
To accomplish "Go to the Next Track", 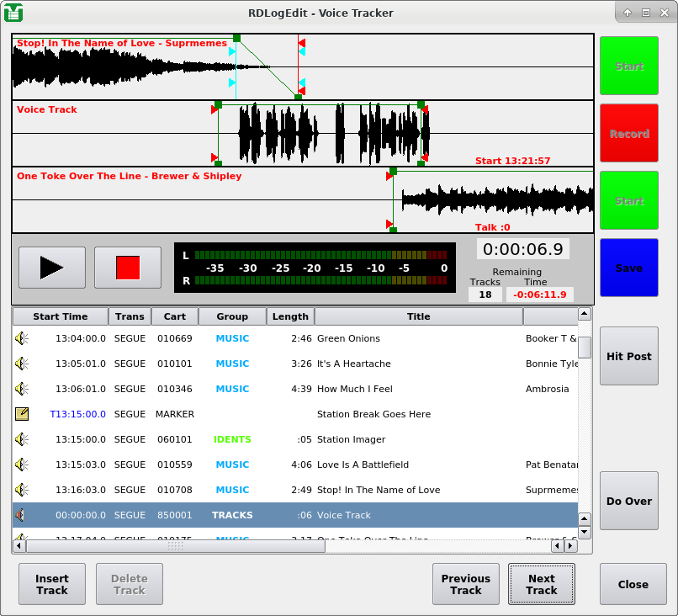I will (542, 584).
